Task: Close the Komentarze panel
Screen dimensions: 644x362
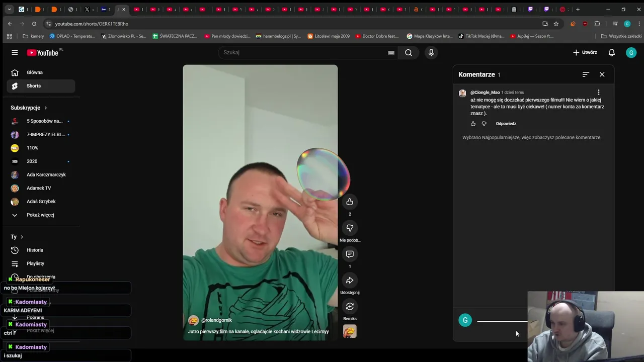Action: [x=602, y=74]
